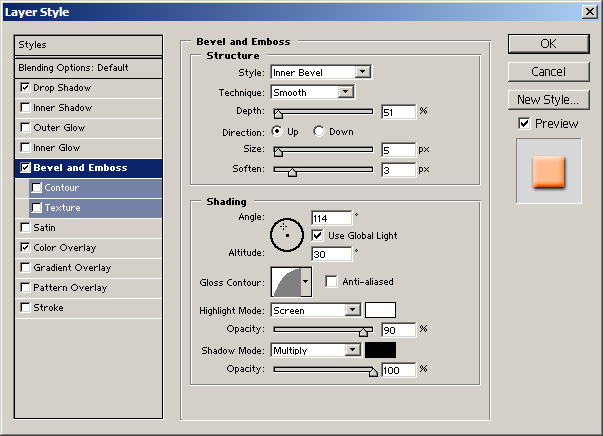
Task: Select the Down direction radio button
Action: (319, 131)
